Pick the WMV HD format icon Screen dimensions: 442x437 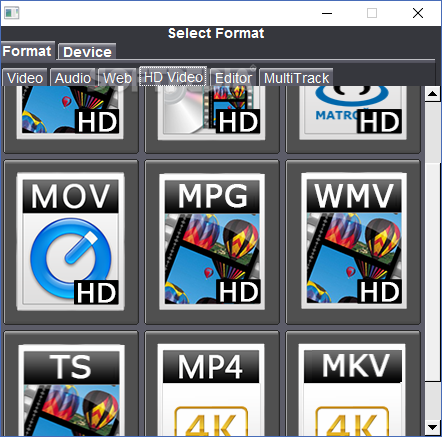[353, 242]
